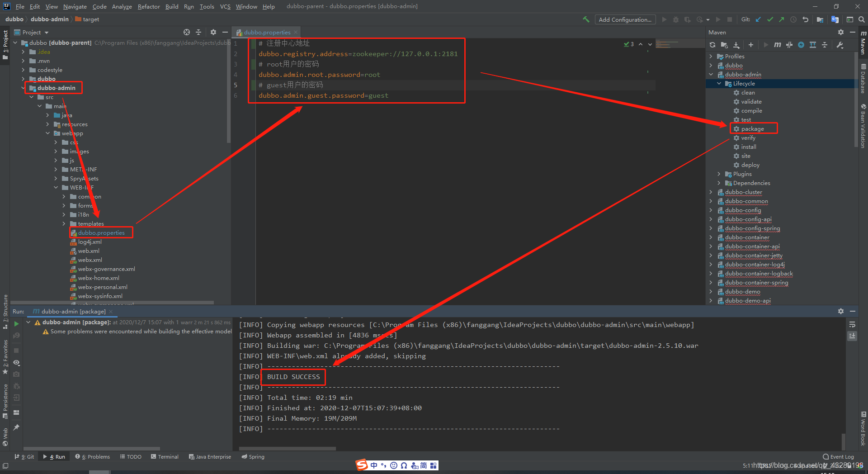868x474 pixels.
Task: Toggle the eye view options in Run panel
Action: 16,363
